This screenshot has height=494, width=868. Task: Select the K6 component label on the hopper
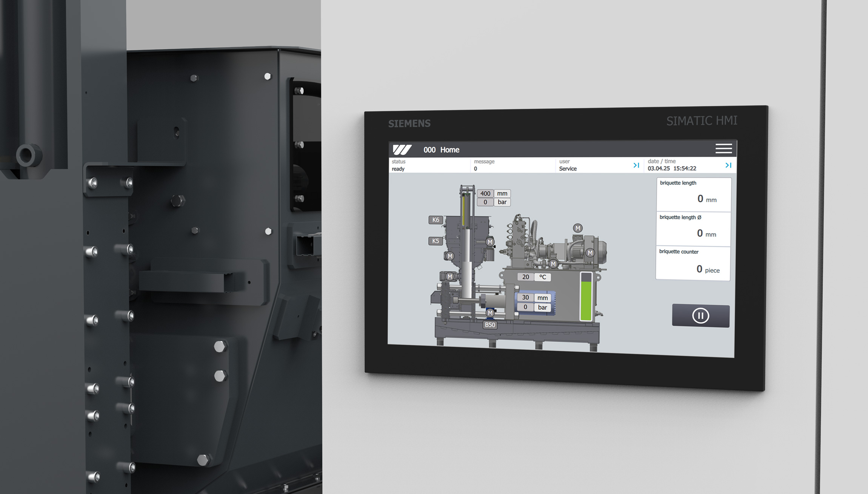[436, 220]
